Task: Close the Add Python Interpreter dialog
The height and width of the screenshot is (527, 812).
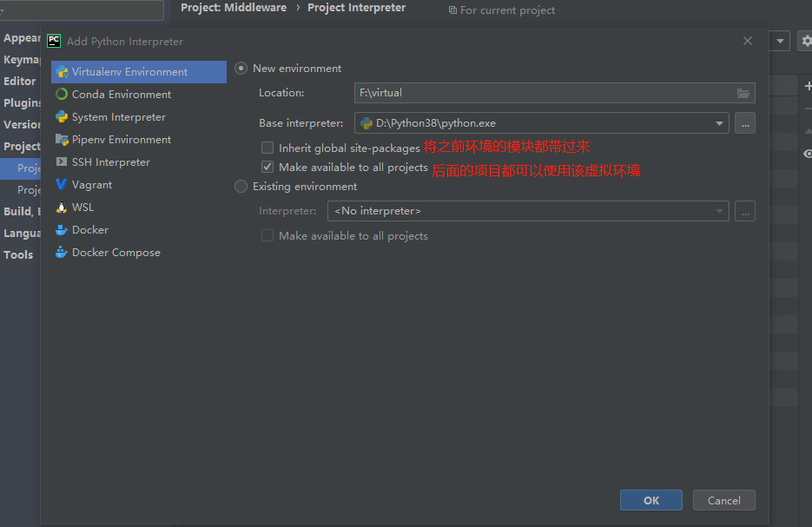Action: point(747,41)
